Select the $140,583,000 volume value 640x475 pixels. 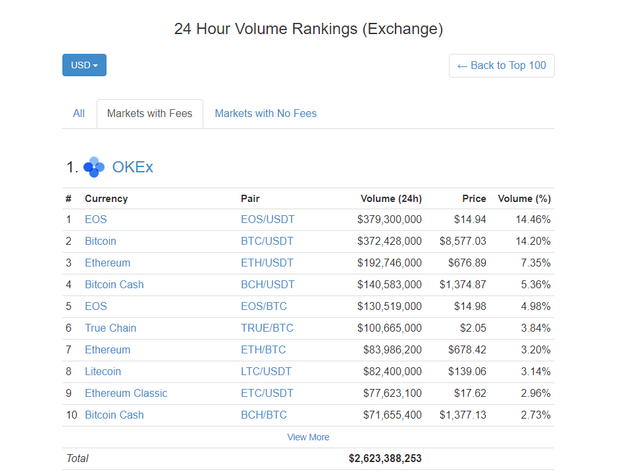click(x=389, y=284)
